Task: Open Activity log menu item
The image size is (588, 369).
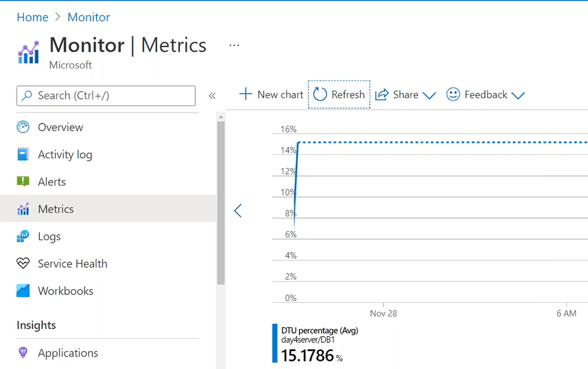Action: 65,154
